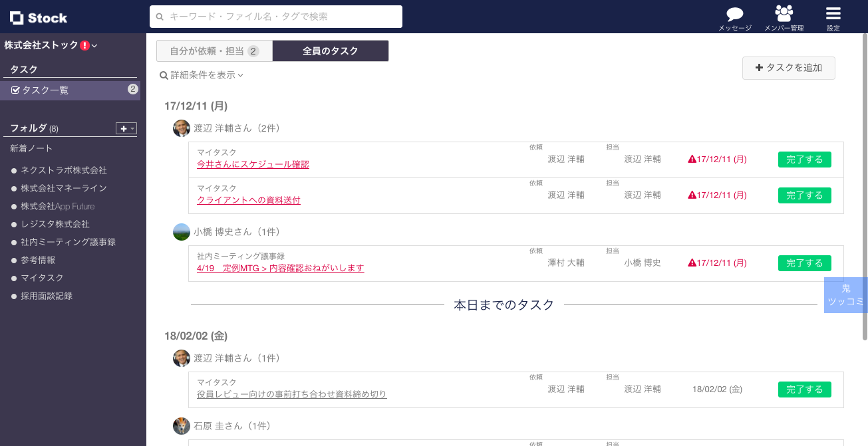Open the 設定 hamburger settings icon
The width and height of the screenshot is (868, 446).
tap(833, 13)
